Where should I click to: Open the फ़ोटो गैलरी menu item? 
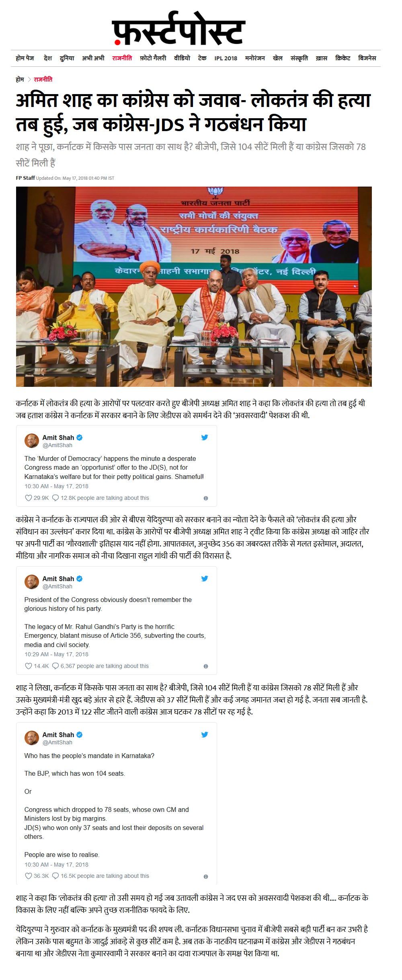(x=153, y=58)
